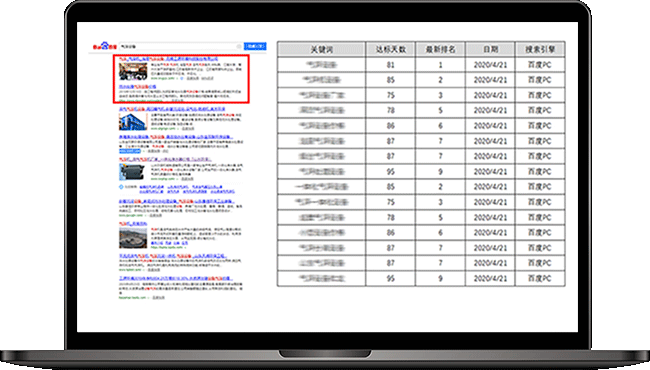Click the 搜索引擎 column header
The height and width of the screenshot is (370, 650).
point(540,49)
